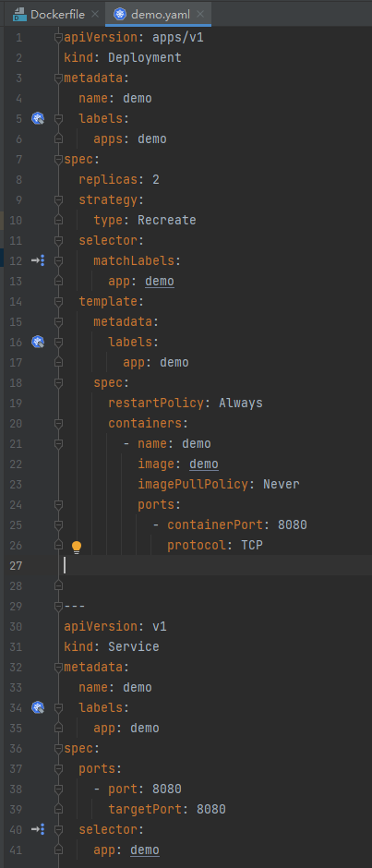Click selector navigation arrow icon on line 12
372x868 pixels.
pyautogui.click(x=38, y=260)
